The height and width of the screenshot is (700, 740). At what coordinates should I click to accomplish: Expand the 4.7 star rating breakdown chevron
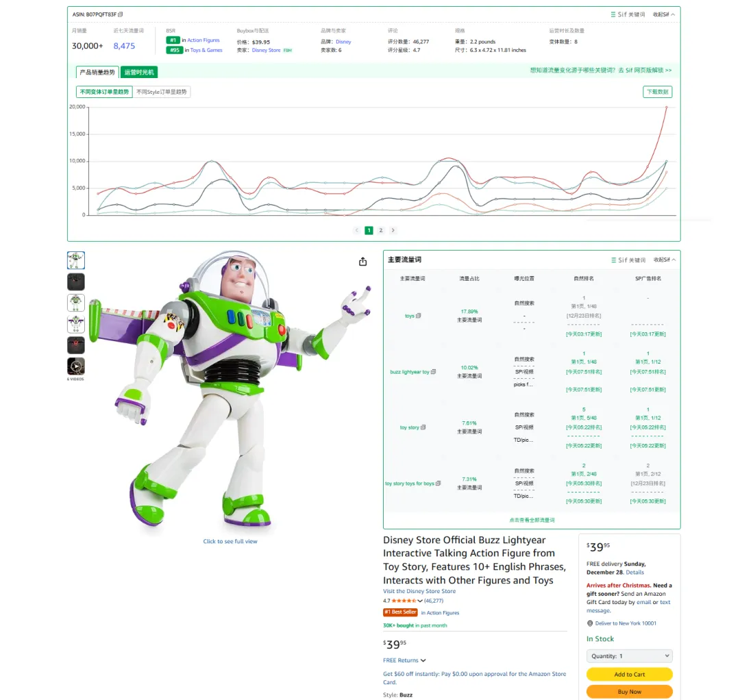[420, 601]
